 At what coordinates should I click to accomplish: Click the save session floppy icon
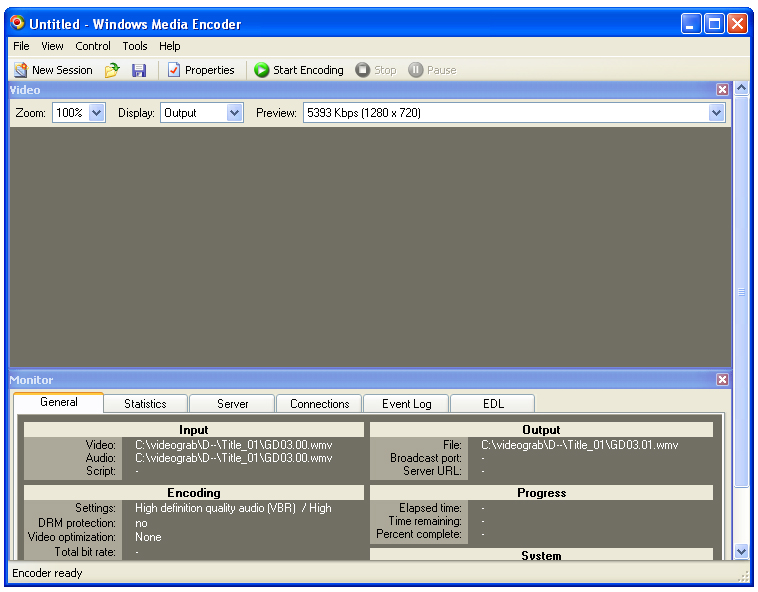[x=139, y=70]
